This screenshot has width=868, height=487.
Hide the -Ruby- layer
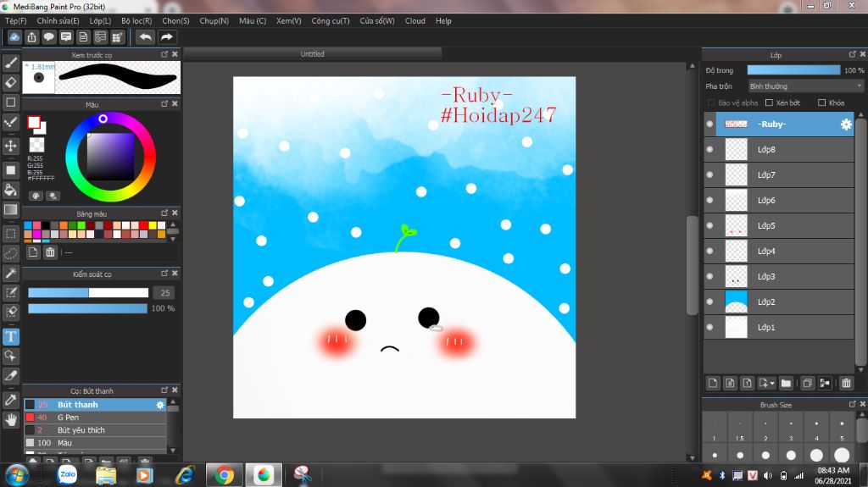709,124
